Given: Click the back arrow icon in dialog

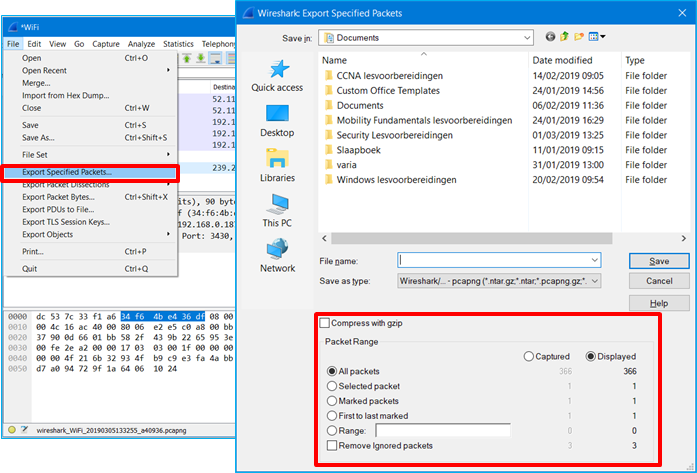Looking at the screenshot, I should tap(550, 37).
